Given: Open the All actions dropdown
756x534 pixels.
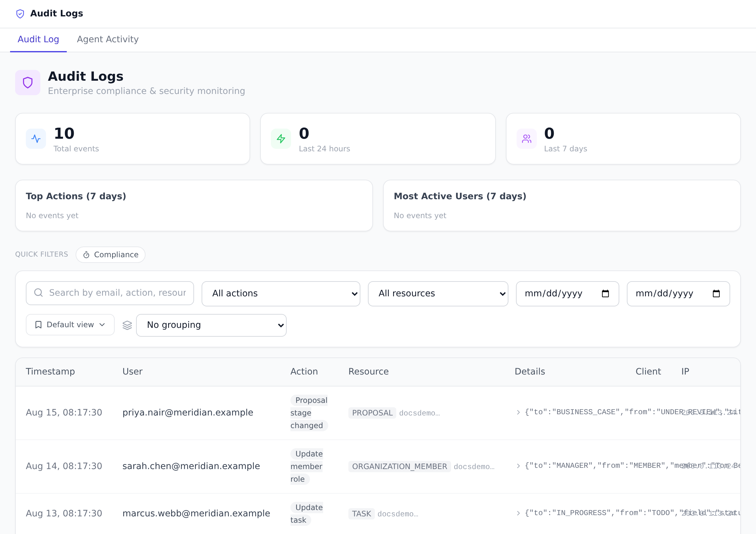Looking at the screenshot, I should point(281,293).
